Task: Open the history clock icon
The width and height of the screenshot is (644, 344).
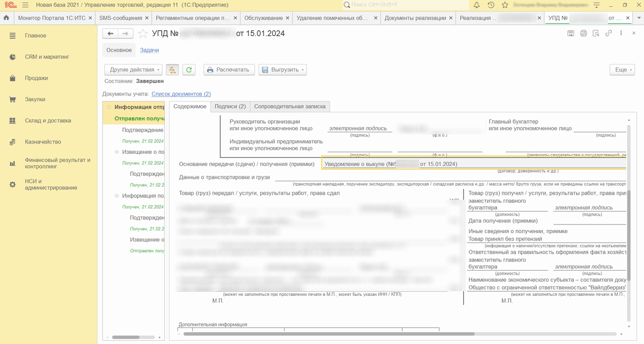Action: pyautogui.click(x=491, y=5)
